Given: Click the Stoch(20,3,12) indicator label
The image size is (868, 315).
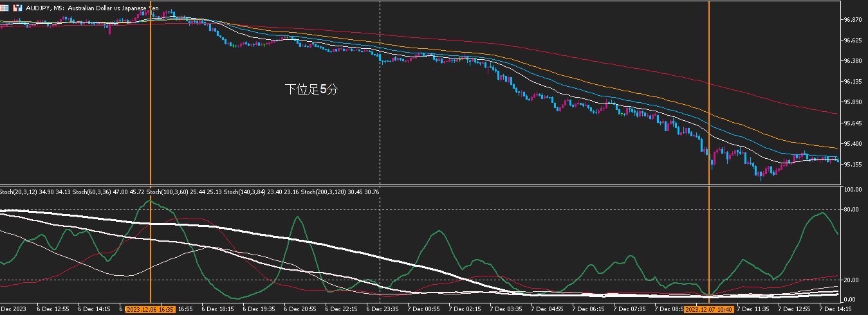Looking at the screenshot, I should [x=18, y=192].
